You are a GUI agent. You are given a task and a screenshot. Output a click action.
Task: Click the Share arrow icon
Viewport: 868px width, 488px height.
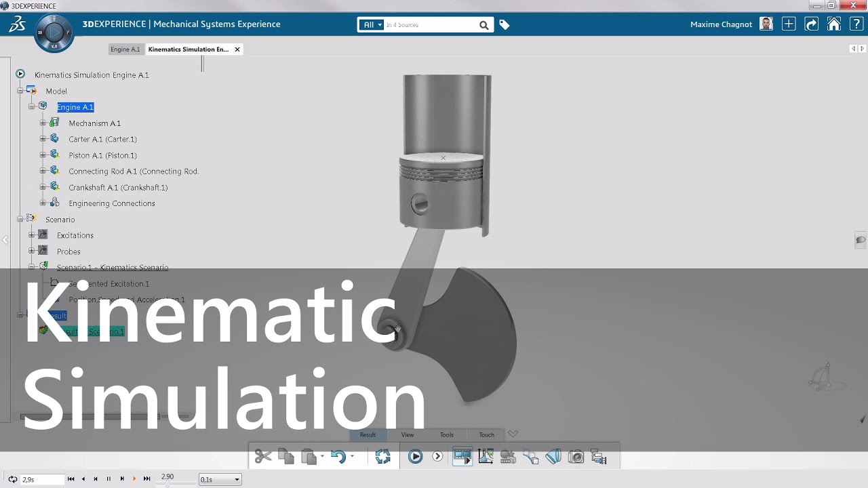(811, 24)
